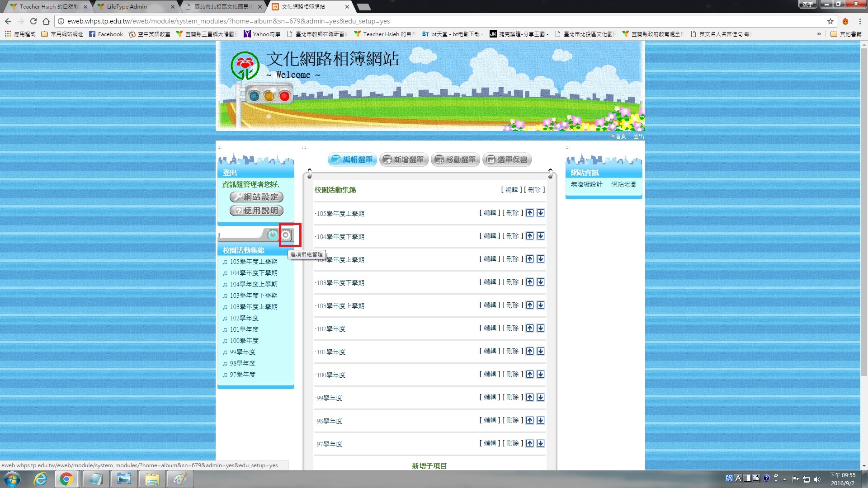Click the 回首頁 link under banner
The image size is (868, 488).
tap(618, 136)
